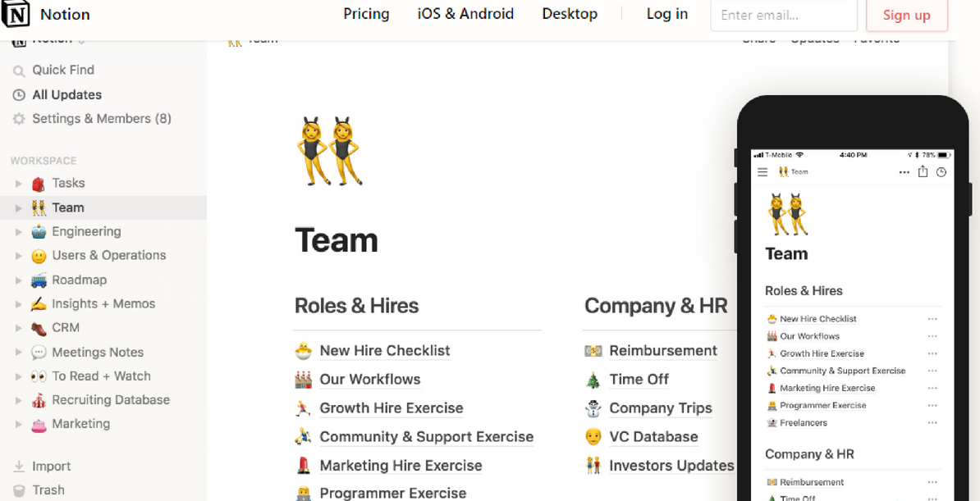This screenshot has height=501, width=980.
Task: Click the All Updates clock icon
Action: 20,95
